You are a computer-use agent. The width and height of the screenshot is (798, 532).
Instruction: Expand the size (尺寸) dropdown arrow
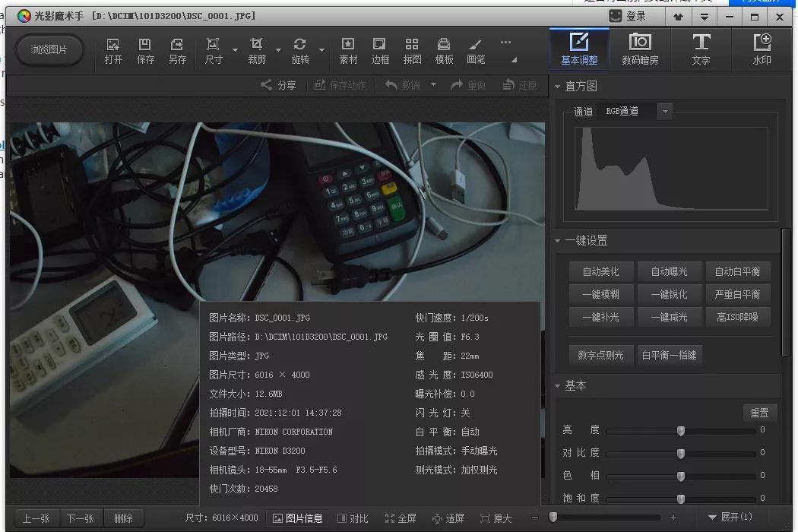[x=235, y=51]
